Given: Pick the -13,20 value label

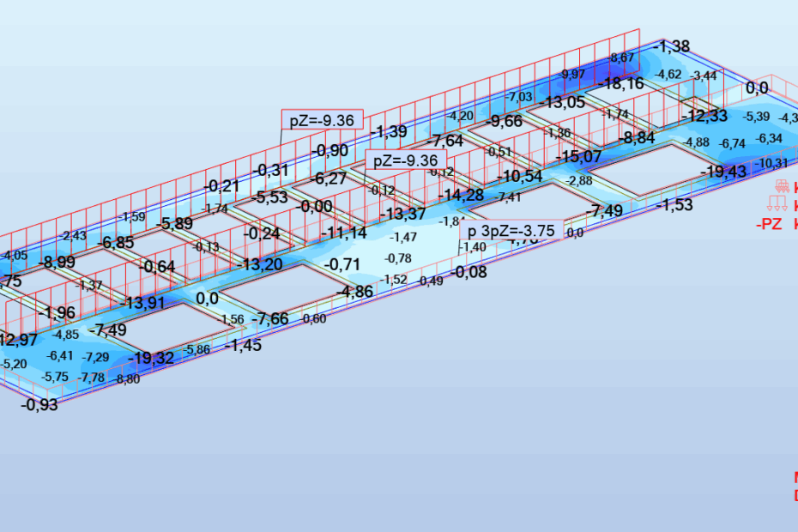Looking at the screenshot, I should [259, 263].
